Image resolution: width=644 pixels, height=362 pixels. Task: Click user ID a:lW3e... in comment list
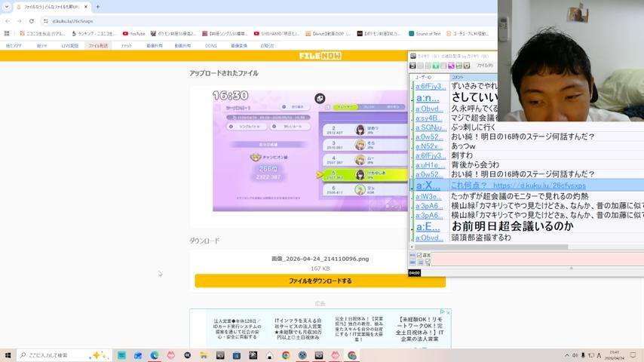tap(429, 197)
